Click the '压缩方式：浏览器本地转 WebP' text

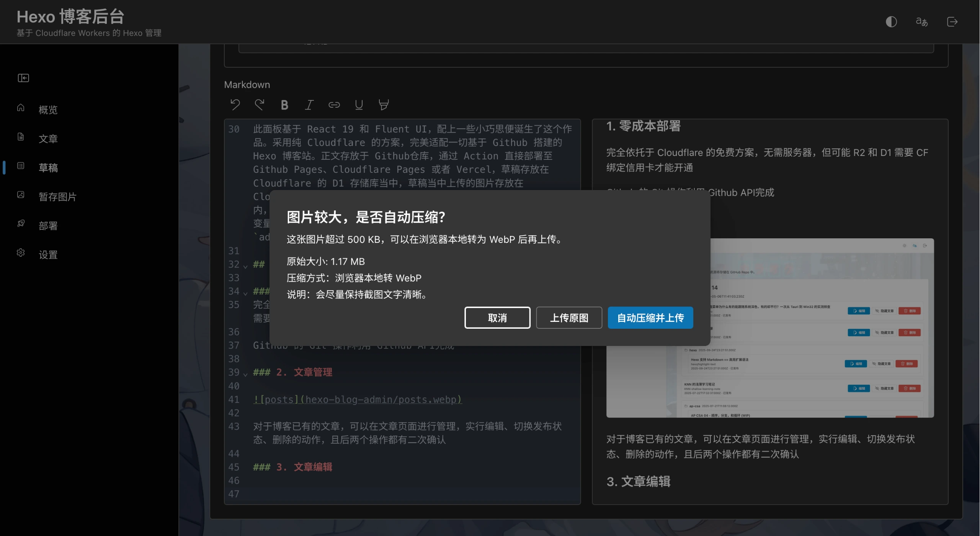[x=354, y=278]
